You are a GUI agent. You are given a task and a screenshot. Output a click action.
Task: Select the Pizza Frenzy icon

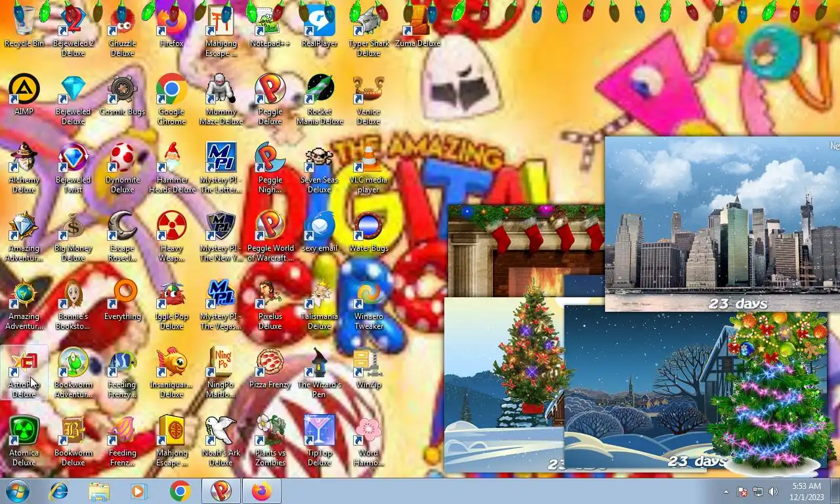point(270,367)
